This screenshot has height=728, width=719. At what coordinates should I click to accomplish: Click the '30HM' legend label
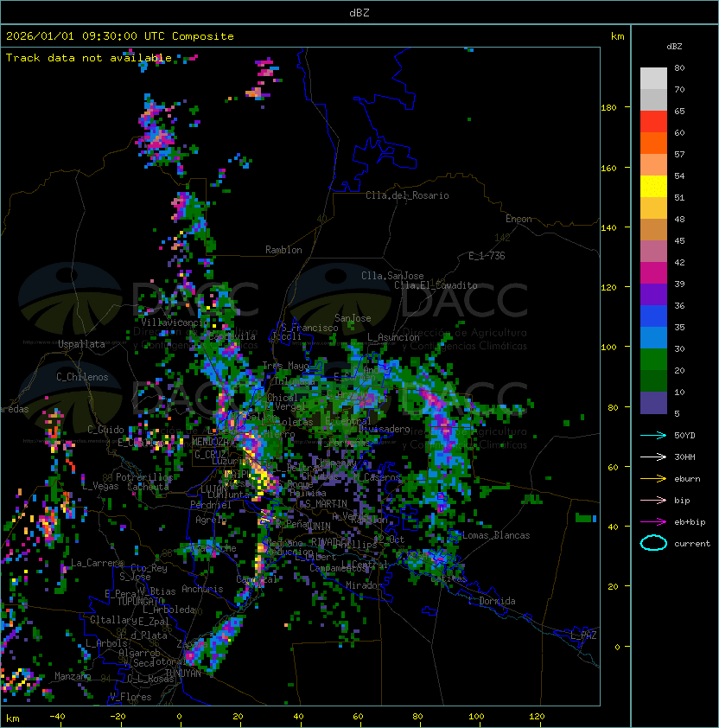(684, 457)
